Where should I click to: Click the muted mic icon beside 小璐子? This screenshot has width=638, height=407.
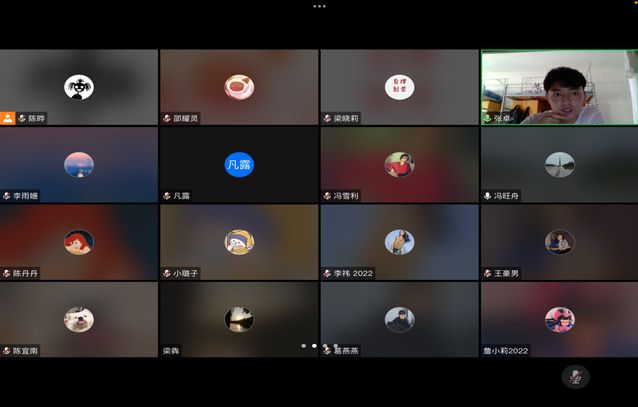click(167, 273)
